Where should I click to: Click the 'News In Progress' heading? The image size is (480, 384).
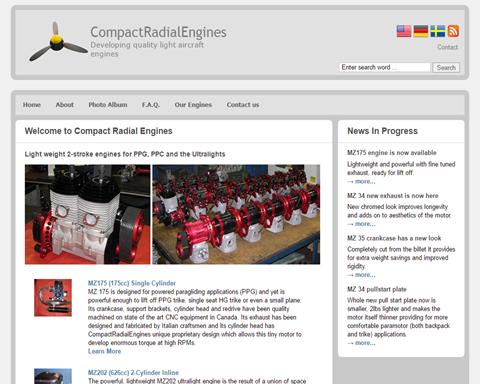tap(382, 131)
